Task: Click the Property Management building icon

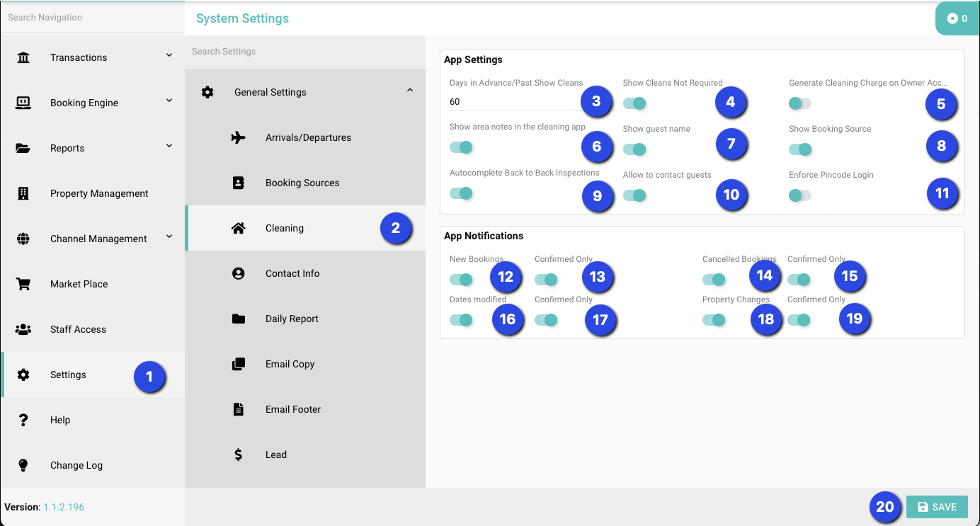Action: pos(23,193)
